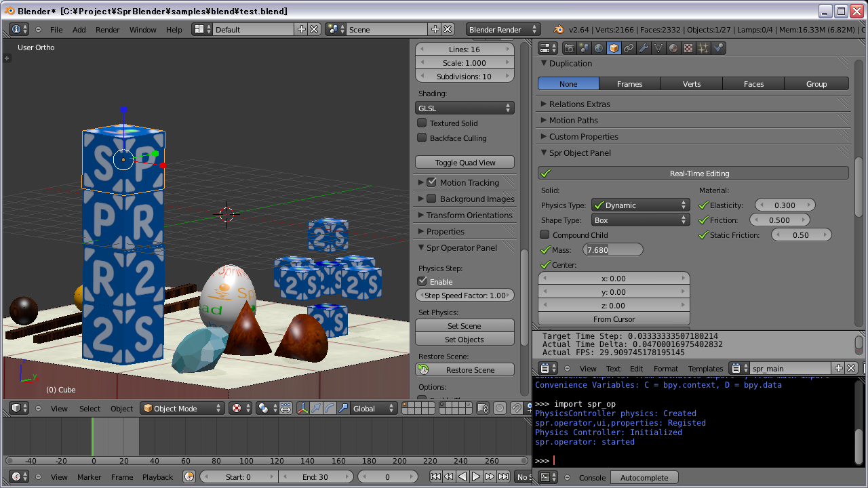Open the Physics Type Dynamic dropdown
868x488 pixels.
pyautogui.click(x=640, y=205)
